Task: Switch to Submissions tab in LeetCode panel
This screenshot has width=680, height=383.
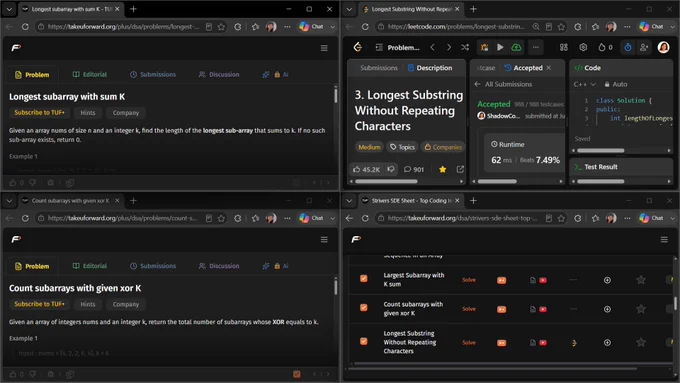Action: (x=379, y=68)
